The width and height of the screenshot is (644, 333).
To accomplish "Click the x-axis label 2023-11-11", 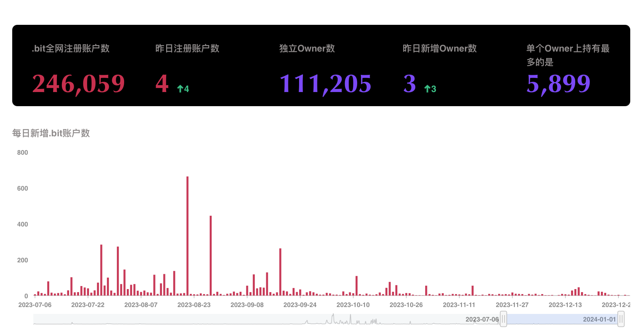I will pos(459,305).
